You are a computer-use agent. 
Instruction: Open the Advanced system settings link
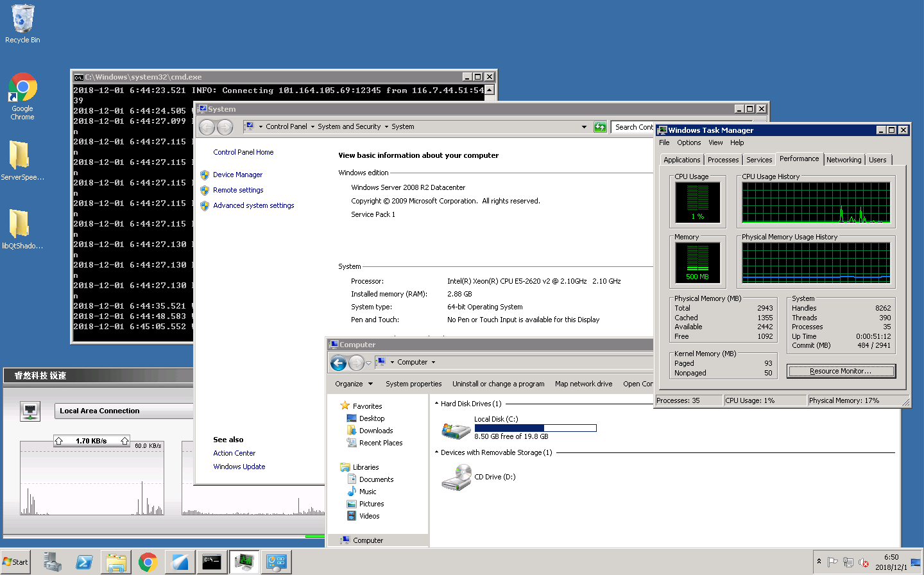coord(253,205)
